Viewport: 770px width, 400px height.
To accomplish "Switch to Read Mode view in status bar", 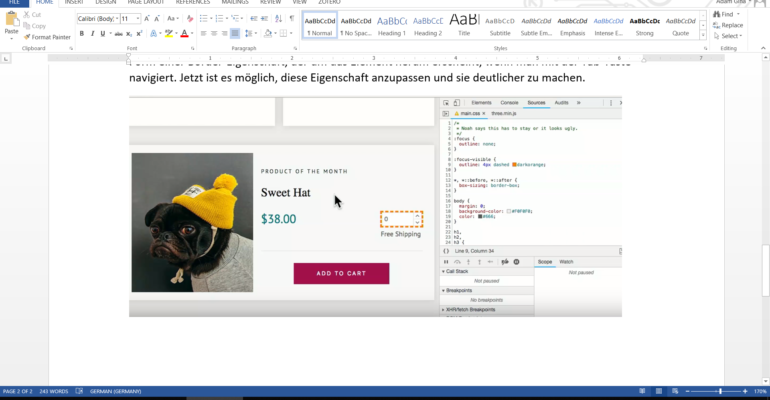I will (642, 391).
